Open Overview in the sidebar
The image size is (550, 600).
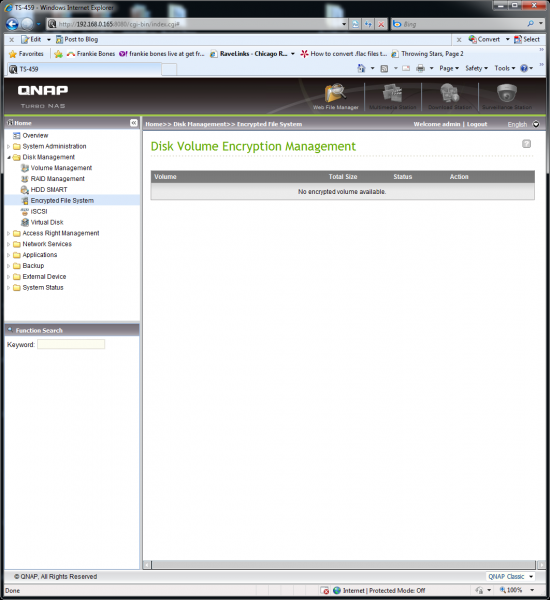(x=35, y=135)
